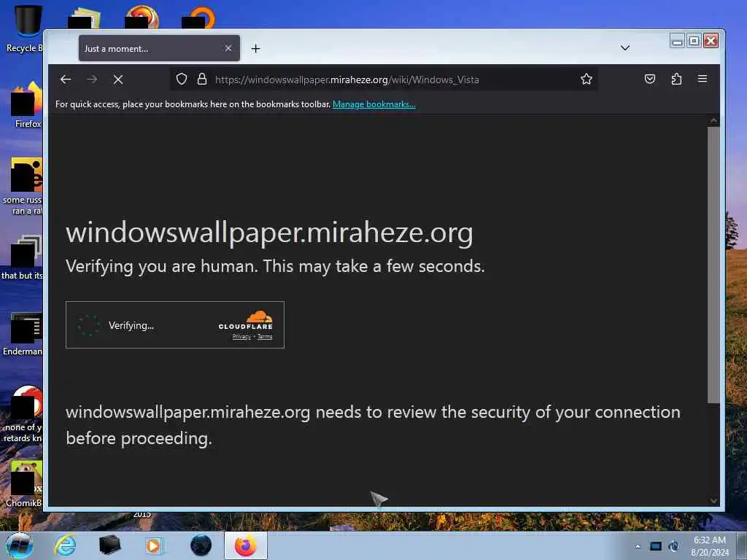The height and width of the screenshot is (560, 747).
Task: Click the 'that but its' desktop icon
Action: click(x=23, y=257)
